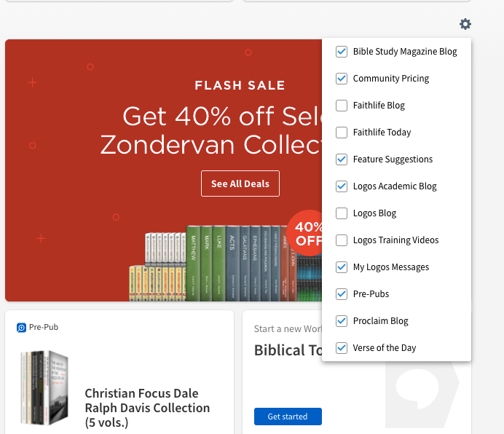Uncheck Bible Study Magazine Blog checkbox
The width and height of the screenshot is (504, 434).
click(341, 52)
